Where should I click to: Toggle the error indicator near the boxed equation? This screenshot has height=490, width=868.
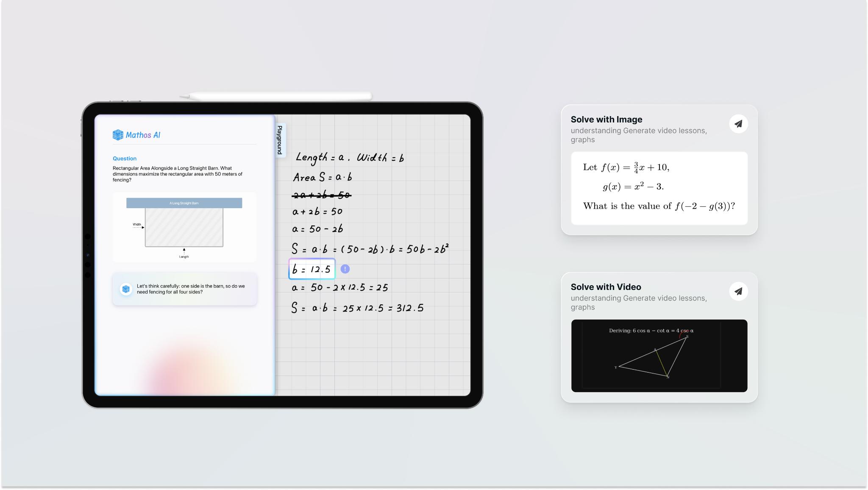[x=345, y=269]
